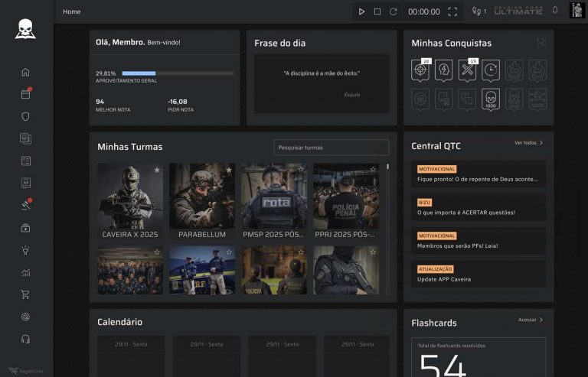Viewport: 588px width, 377px height.
Task: Toggle favorite star on CAVEIRA X 2025
Action: 157,170
